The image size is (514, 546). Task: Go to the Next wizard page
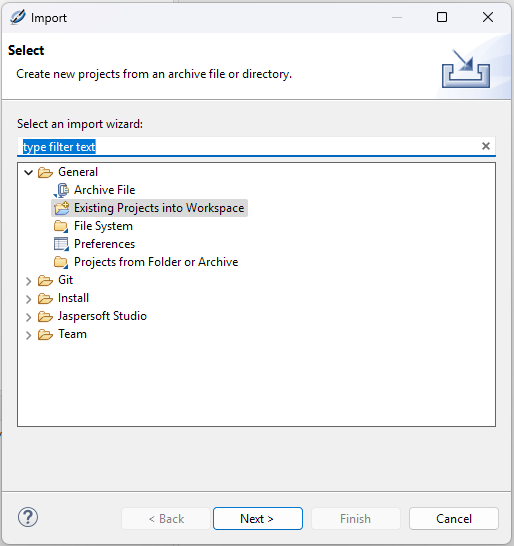pyautogui.click(x=258, y=519)
